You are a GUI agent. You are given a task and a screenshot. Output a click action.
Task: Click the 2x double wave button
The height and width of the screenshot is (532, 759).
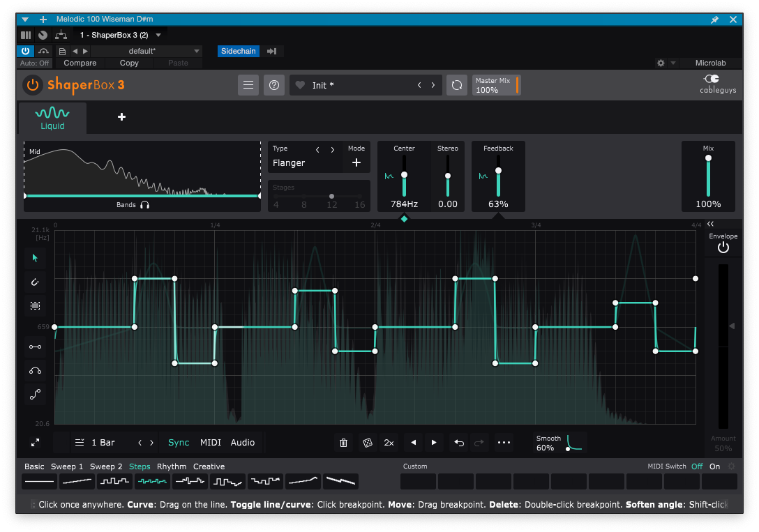click(389, 443)
